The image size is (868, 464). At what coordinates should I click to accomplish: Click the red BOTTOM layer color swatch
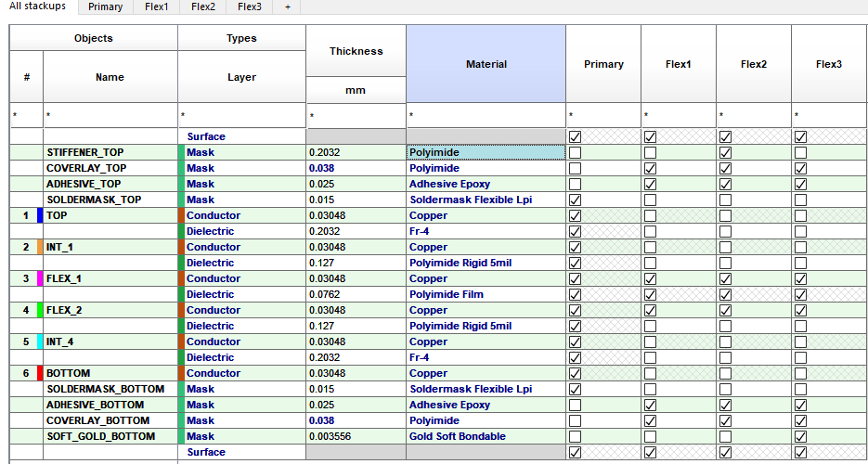(40, 373)
